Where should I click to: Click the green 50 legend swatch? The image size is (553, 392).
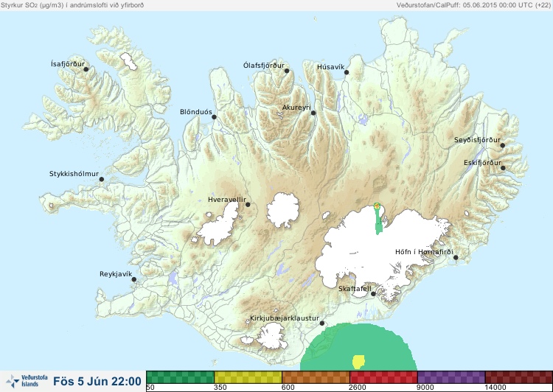180,377
